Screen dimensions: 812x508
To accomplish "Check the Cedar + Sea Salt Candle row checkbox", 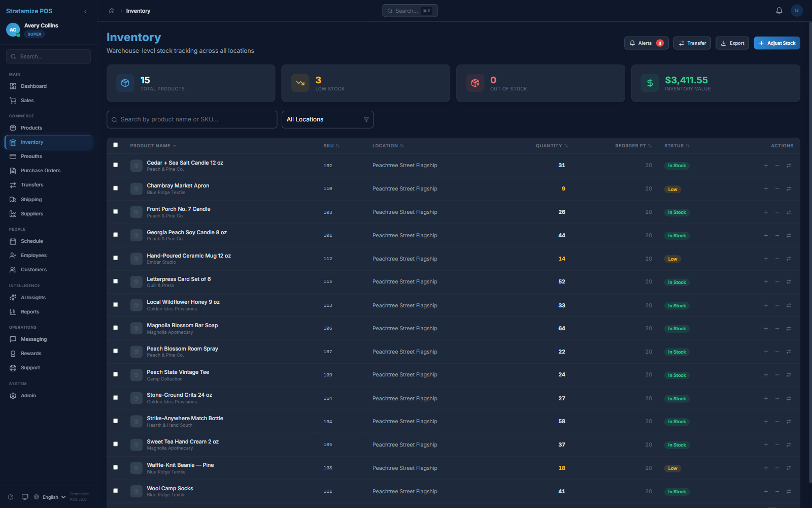I will [x=116, y=165].
